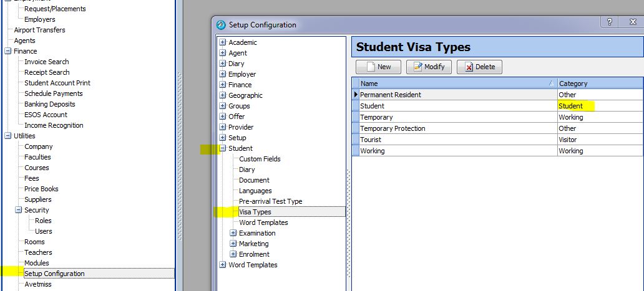Open Pre-arrival Test Type settings
The height and width of the screenshot is (291, 644).
(x=270, y=201)
